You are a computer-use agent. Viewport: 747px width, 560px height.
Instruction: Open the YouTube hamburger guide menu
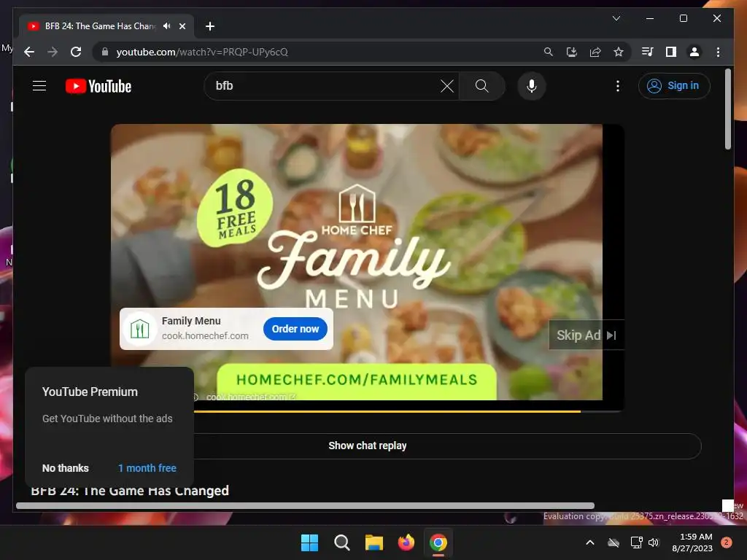click(39, 86)
